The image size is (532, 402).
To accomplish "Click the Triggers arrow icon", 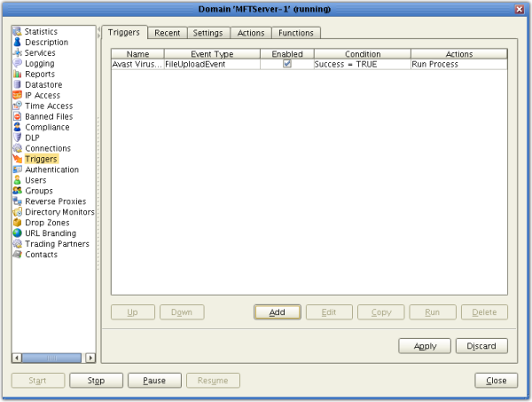I will coord(17,159).
